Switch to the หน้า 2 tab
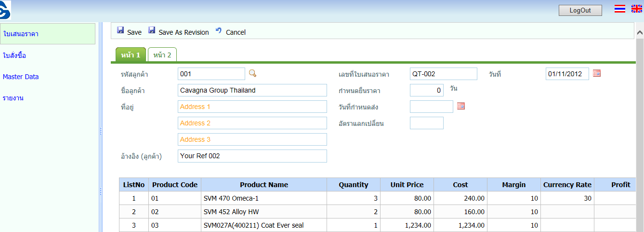This screenshot has height=232, width=644. click(x=162, y=55)
